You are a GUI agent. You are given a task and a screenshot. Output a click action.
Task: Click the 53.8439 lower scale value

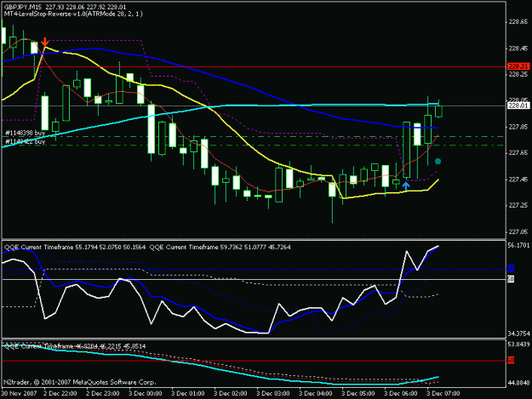(518, 345)
